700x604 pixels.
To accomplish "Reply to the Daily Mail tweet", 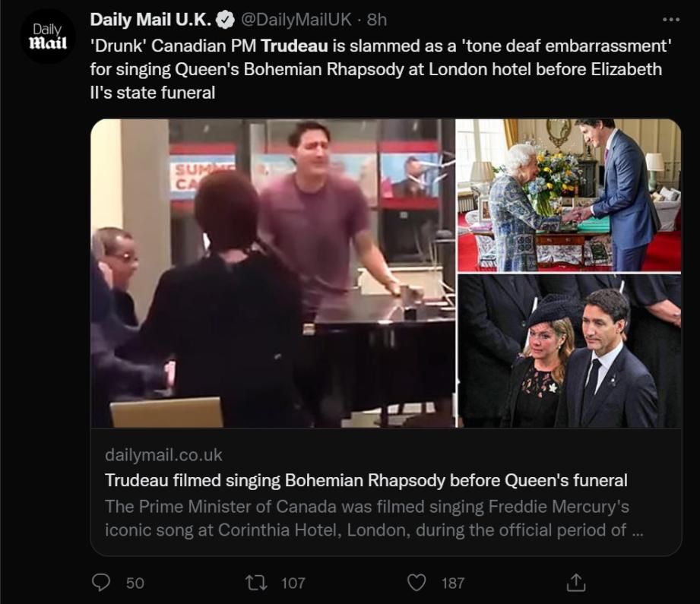I will pos(101,583).
